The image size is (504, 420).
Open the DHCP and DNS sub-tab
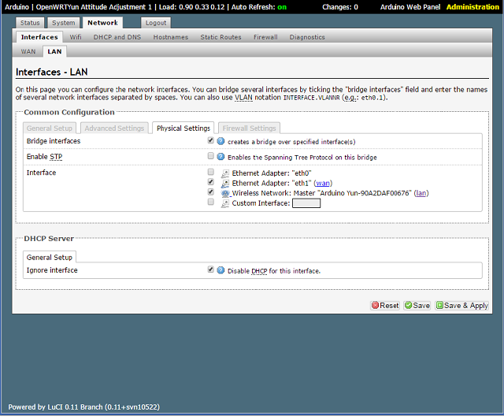pyautogui.click(x=117, y=37)
